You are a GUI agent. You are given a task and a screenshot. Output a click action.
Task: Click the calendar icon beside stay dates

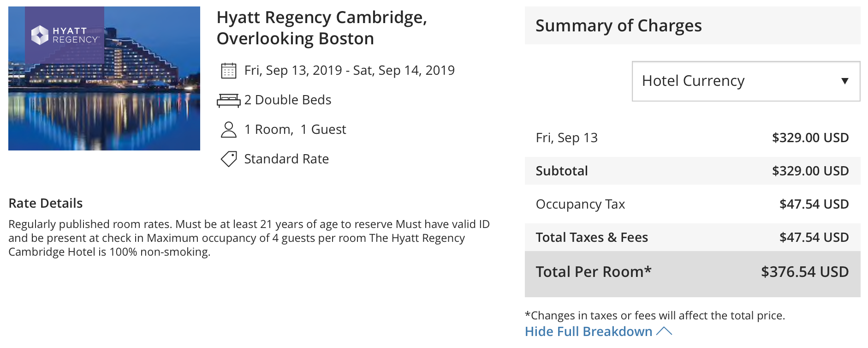tap(229, 71)
